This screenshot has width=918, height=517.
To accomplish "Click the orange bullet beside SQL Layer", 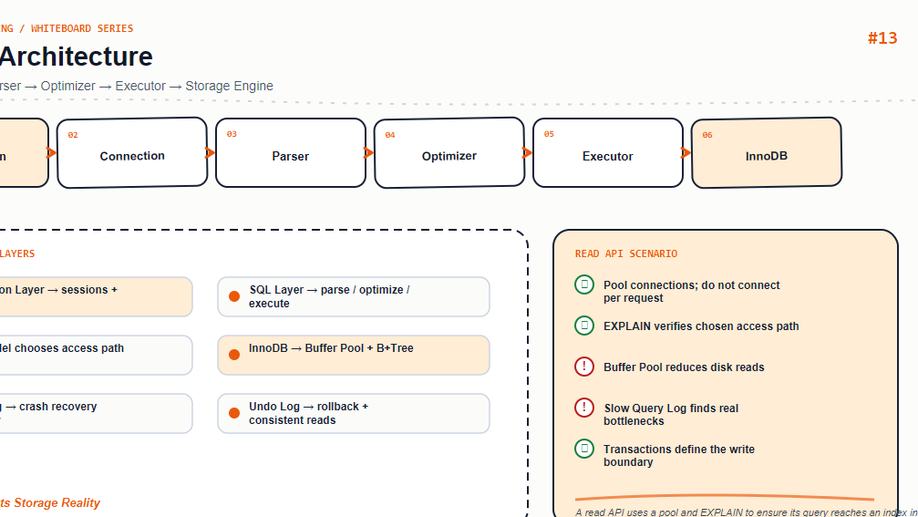I will [234, 296].
